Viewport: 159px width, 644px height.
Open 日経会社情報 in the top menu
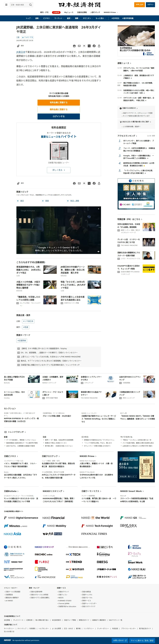click(x=82, y=12)
